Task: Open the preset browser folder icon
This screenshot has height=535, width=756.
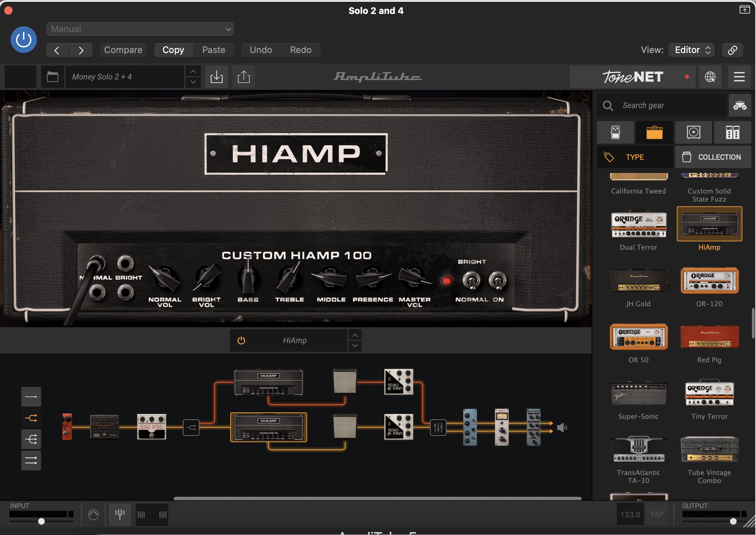Action: [53, 77]
